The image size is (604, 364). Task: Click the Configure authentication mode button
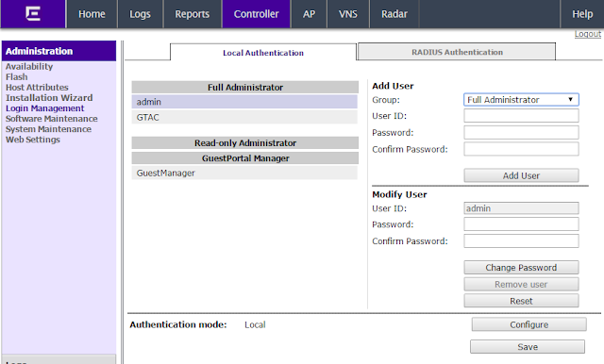coord(528,324)
